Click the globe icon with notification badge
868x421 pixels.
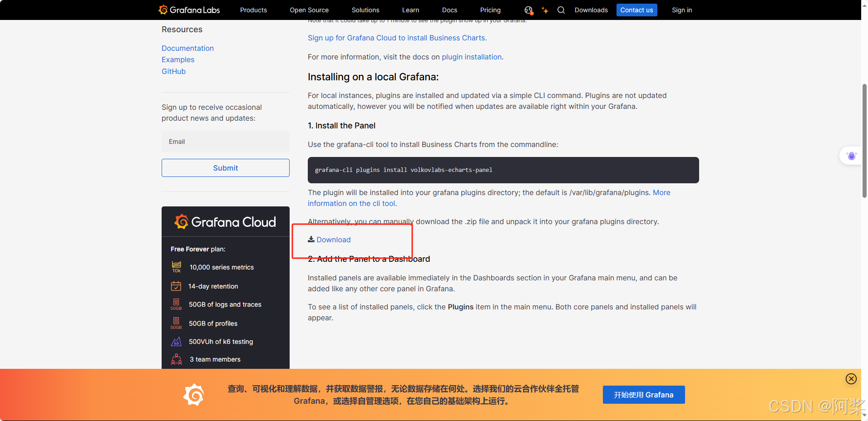point(528,10)
